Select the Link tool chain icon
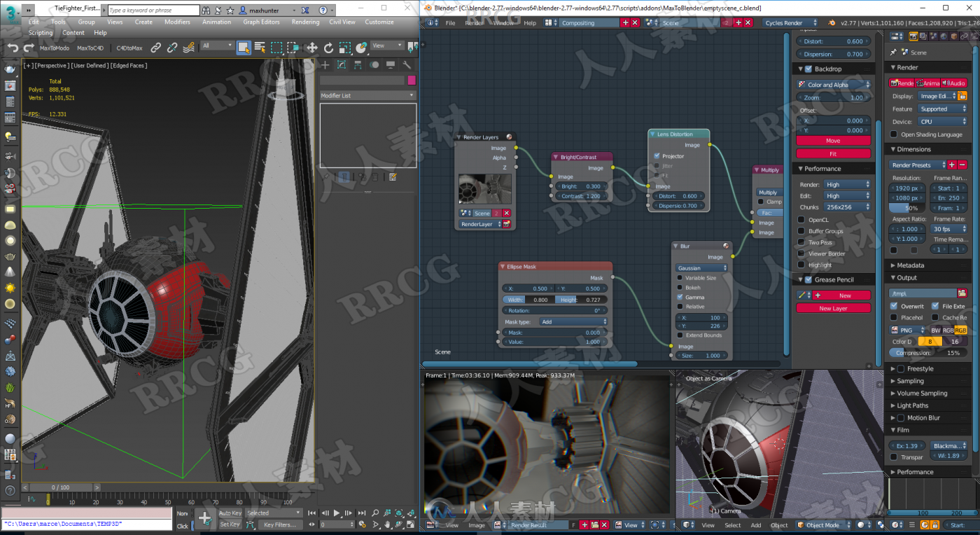The height and width of the screenshot is (535, 980). coord(155,48)
